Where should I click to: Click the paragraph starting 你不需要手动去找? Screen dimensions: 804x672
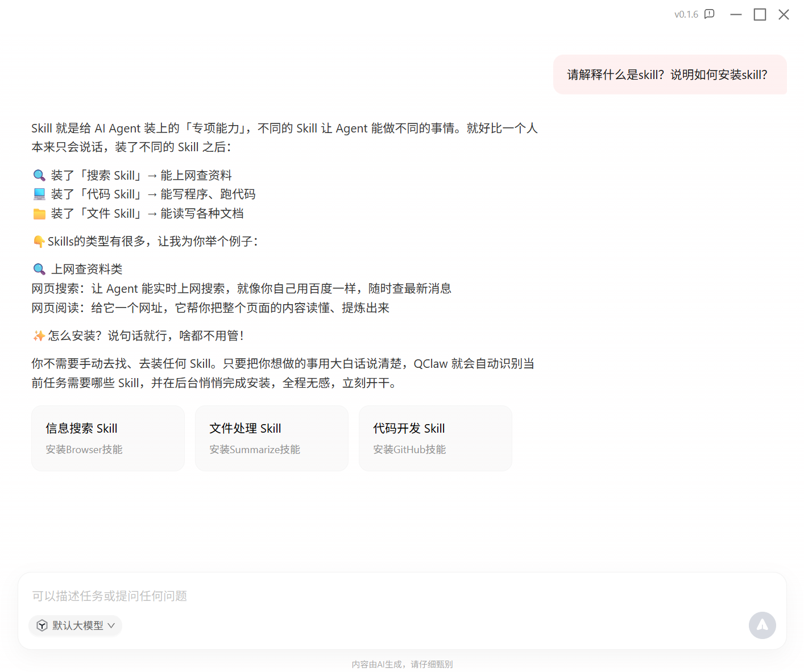click(283, 373)
